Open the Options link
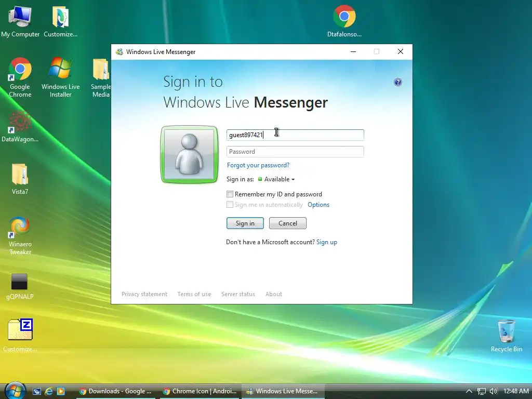 point(318,205)
